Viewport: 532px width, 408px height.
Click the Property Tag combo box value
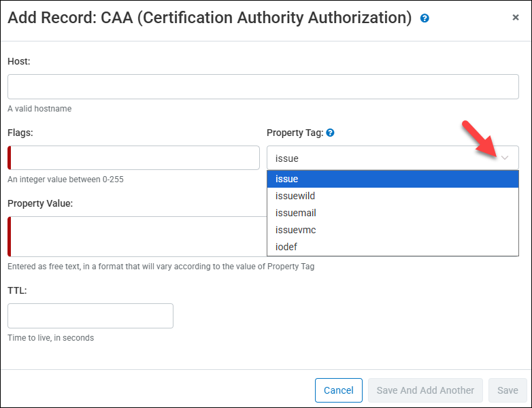[381, 158]
